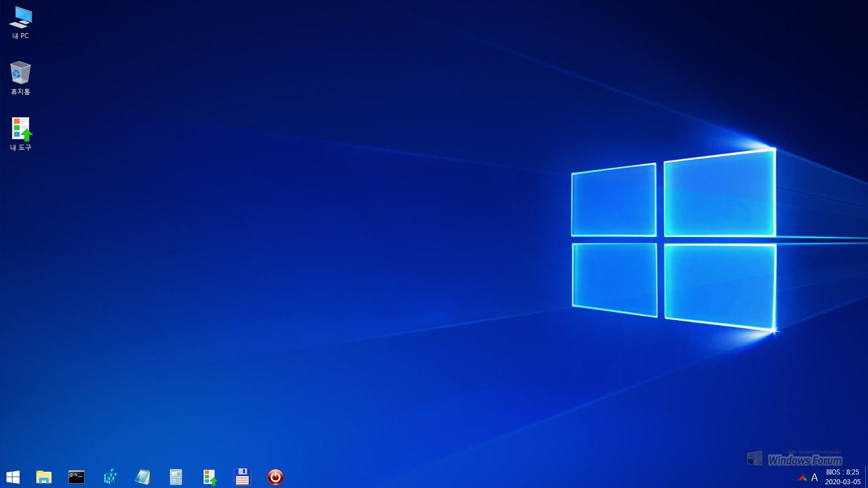The image size is (868, 488).
Task: Open the Command Prompt taskbar icon
Action: coord(76,477)
